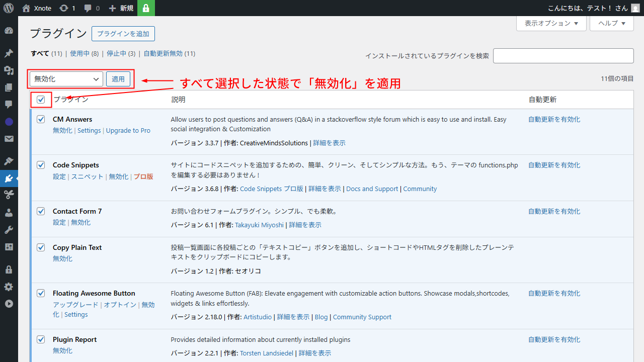This screenshot has width=644, height=362.
Task: Open the Contact envelope sidebar icon
Action: click(x=9, y=139)
